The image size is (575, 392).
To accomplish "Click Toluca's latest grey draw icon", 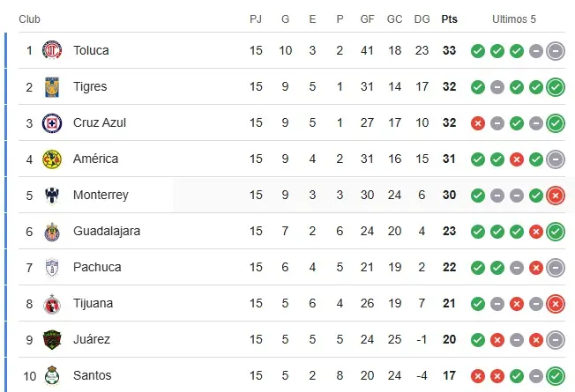I will pos(556,50).
